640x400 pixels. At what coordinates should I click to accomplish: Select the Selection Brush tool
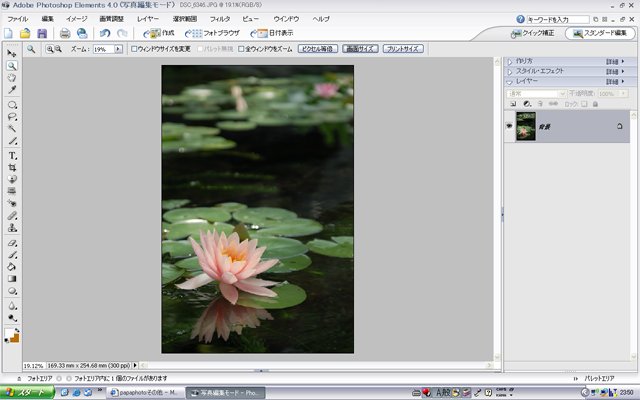tap(12, 141)
